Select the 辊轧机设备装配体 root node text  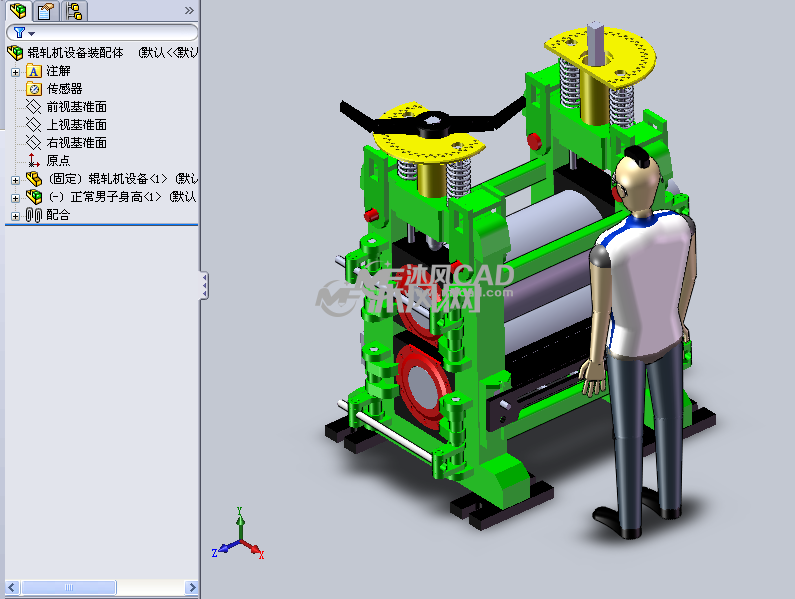coord(76,53)
